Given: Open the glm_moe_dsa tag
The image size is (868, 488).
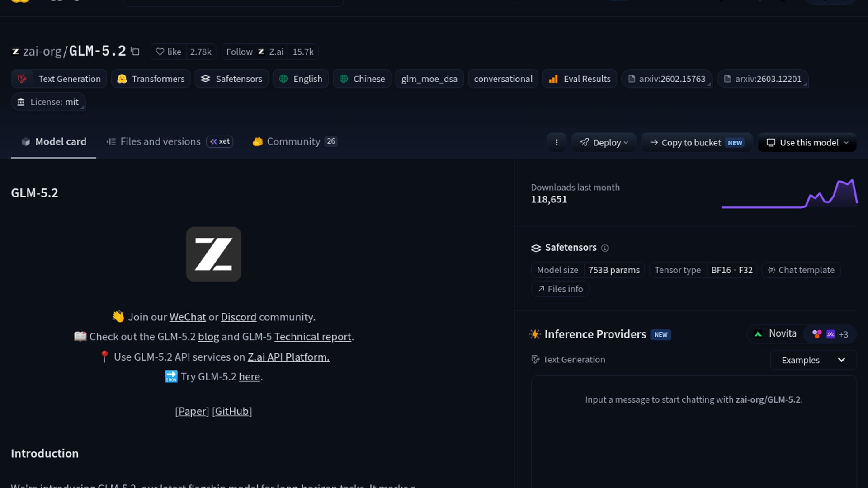Looking at the screenshot, I should pyautogui.click(x=429, y=79).
